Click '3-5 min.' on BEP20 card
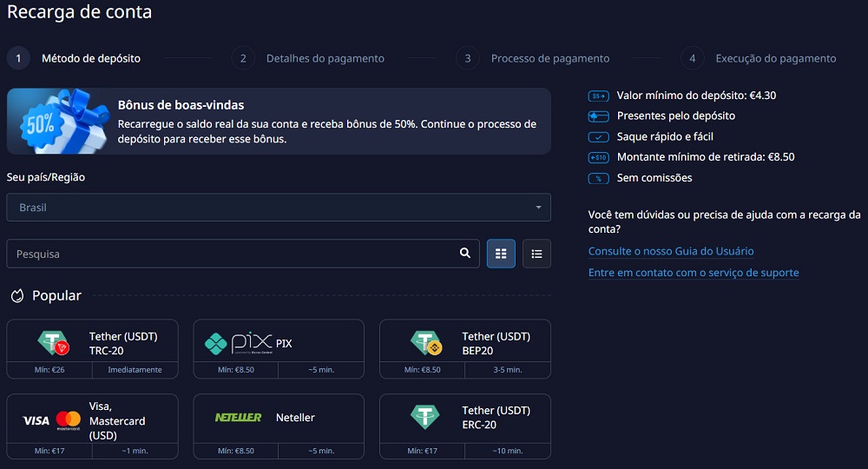 pos(508,370)
